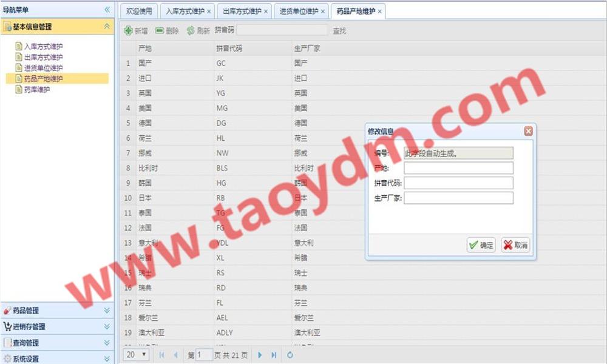Close the 药品产地维护 tab

click(380, 12)
